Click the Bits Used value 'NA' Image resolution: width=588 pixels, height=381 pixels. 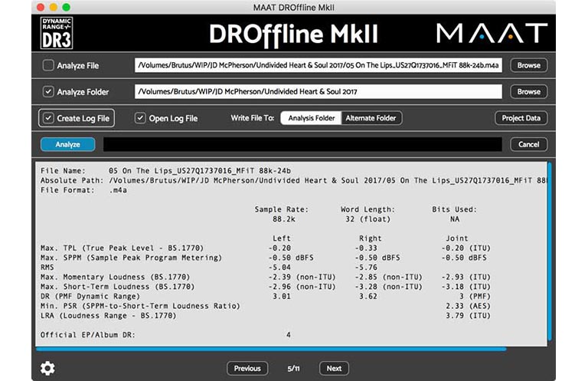tap(455, 219)
